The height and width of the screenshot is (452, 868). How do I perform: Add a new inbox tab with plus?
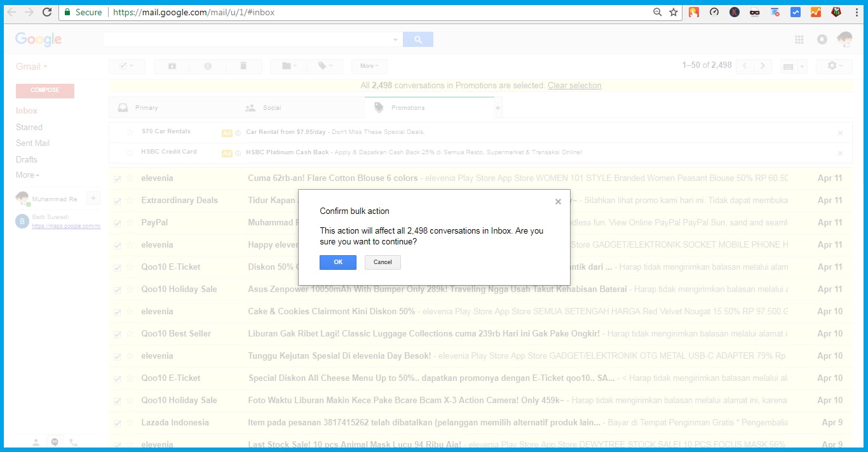[x=498, y=108]
